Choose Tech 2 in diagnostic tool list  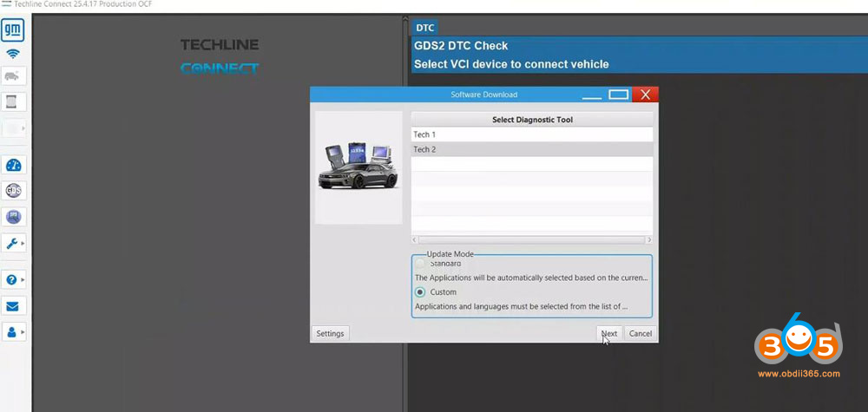(x=530, y=149)
